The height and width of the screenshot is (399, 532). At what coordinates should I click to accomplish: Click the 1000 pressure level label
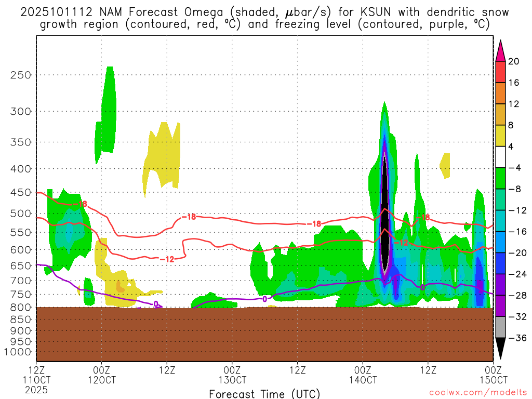[x=18, y=352]
